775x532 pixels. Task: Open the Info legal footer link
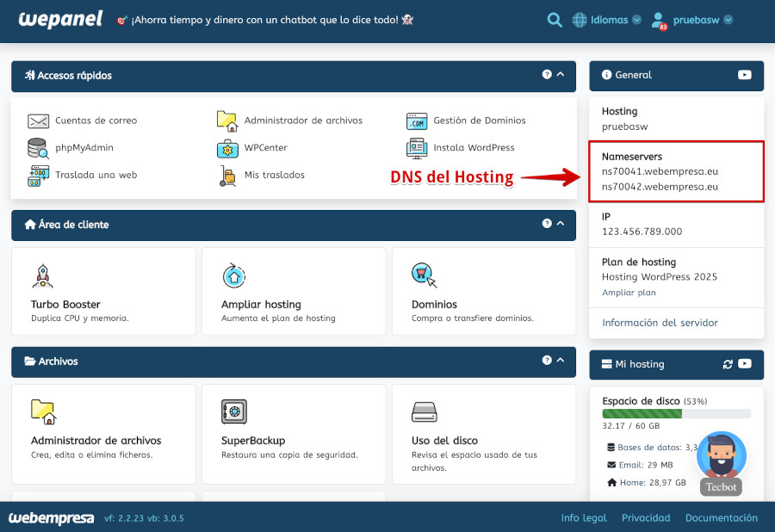[584, 517]
